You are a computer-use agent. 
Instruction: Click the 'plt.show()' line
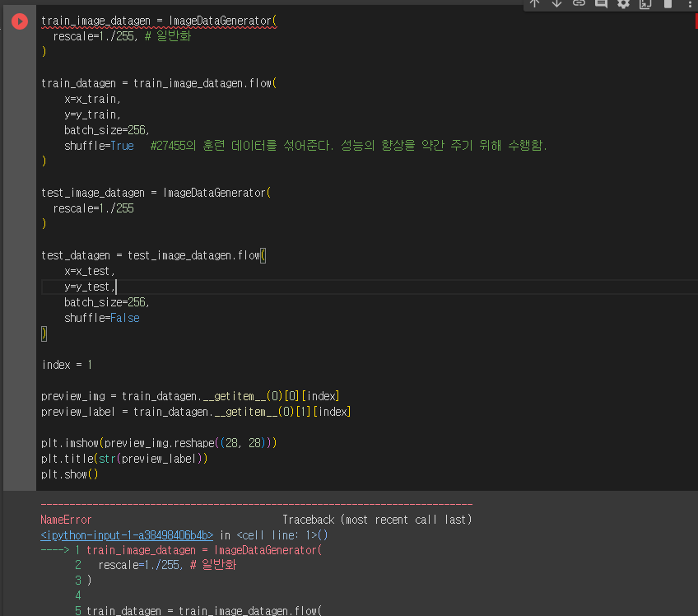click(69, 474)
